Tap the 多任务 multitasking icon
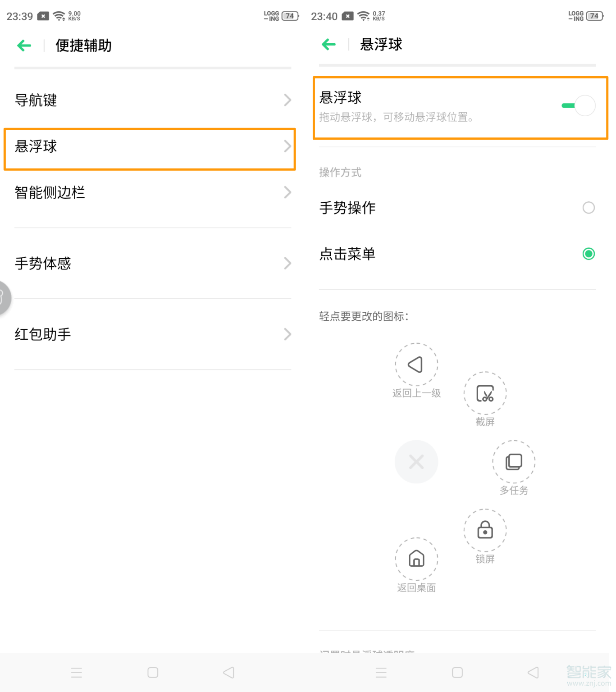Viewport: 616px width, 692px height. (513, 461)
